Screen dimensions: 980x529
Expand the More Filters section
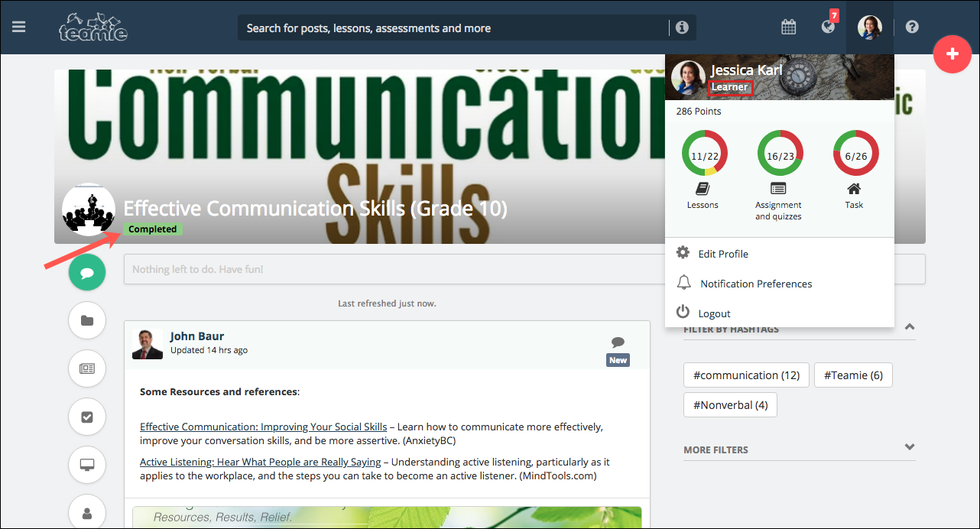(x=909, y=447)
